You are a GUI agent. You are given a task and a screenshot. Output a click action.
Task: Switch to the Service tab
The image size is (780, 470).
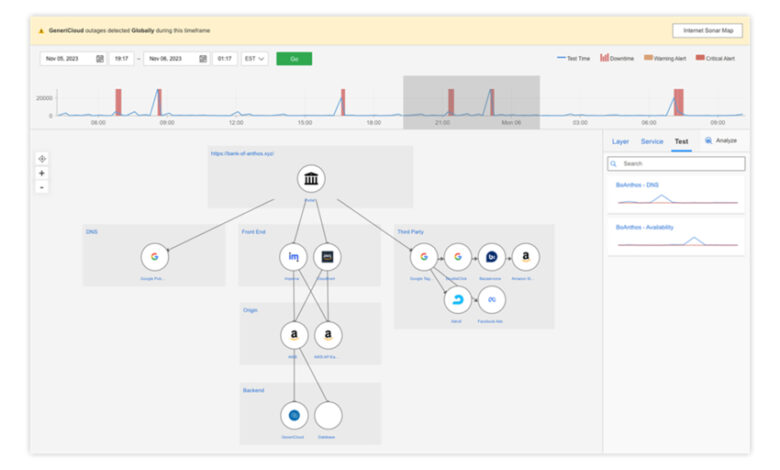pos(652,142)
